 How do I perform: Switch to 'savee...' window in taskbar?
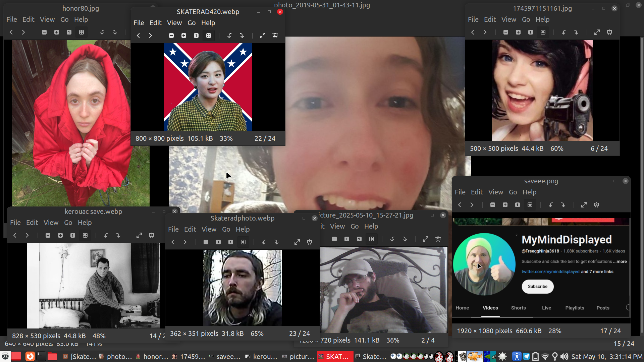(225, 357)
